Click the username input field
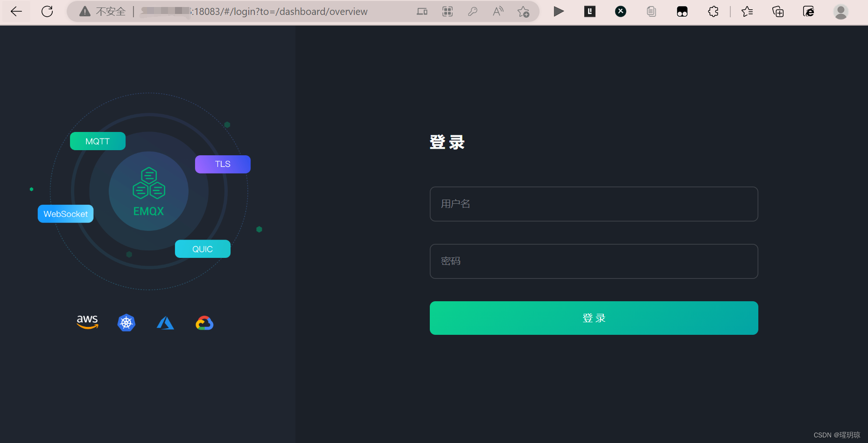The image size is (868, 443). 594,204
